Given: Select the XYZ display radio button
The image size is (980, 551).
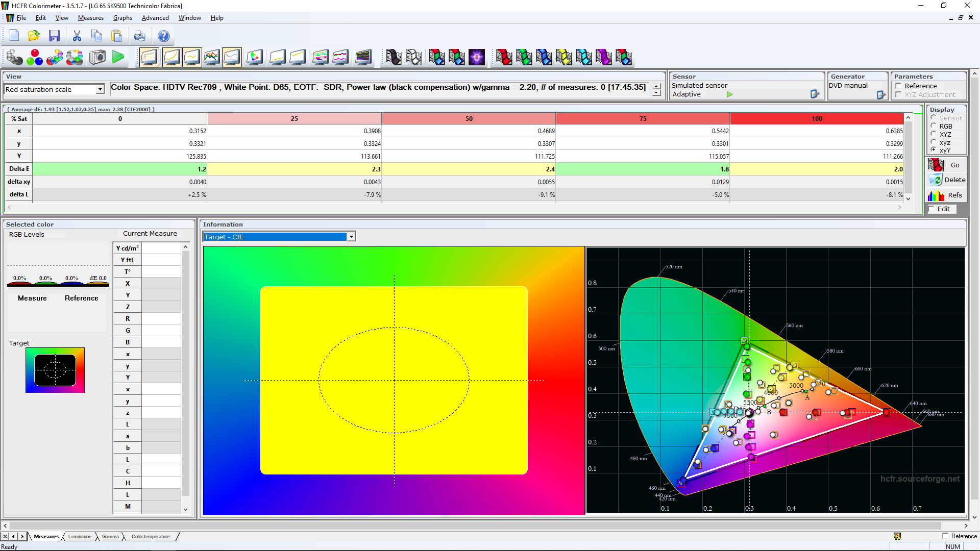Looking at the screenshot, I should pos(934,134).
